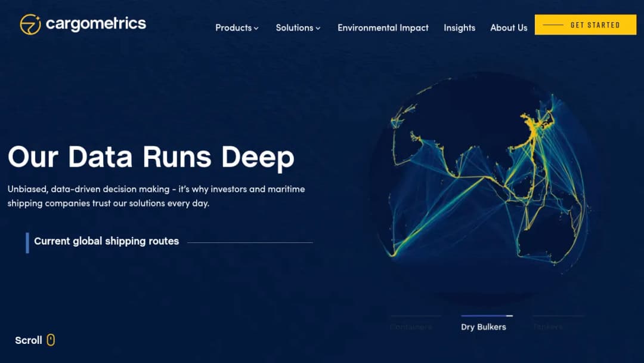This screenshot has height=363, width=644.
Task: Expand the Products dropdown menu
Action: pyautogui.click(x=237, y=28)
